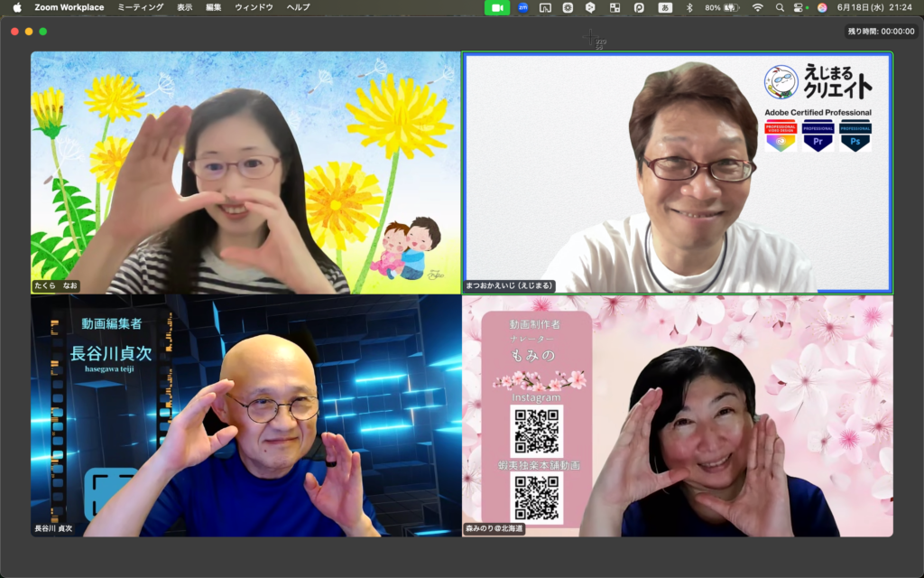Image resolution: width=924 pixels, height=578 pixels.
Task: Open the Zoom Workplace application menu
Action: [69, 7]
